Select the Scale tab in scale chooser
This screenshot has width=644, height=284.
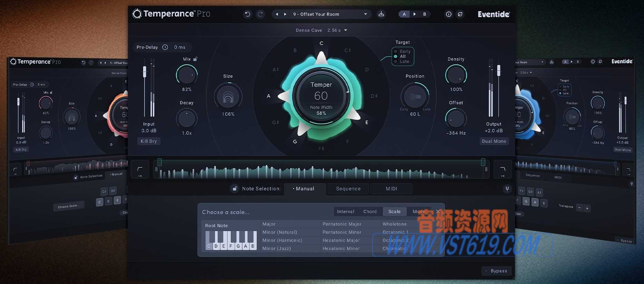[x=395, y=211]
